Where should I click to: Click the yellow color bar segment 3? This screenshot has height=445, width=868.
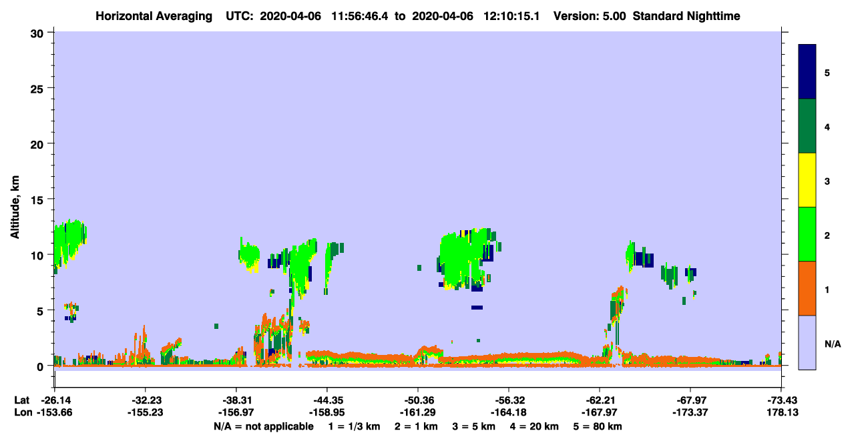tap(807, 180)
